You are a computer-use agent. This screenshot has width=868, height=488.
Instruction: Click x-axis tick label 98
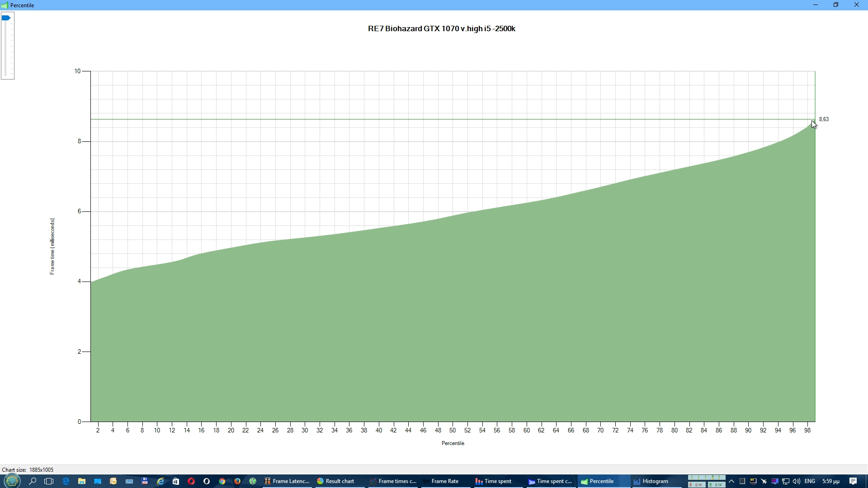click(807, 430)
